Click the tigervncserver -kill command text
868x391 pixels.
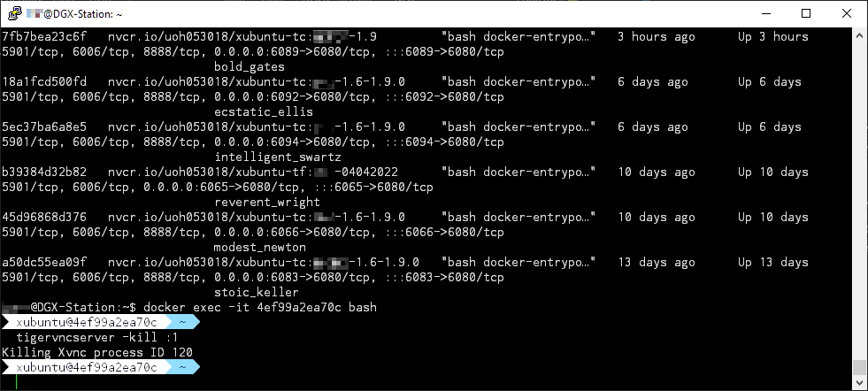[x=87, y=338]
